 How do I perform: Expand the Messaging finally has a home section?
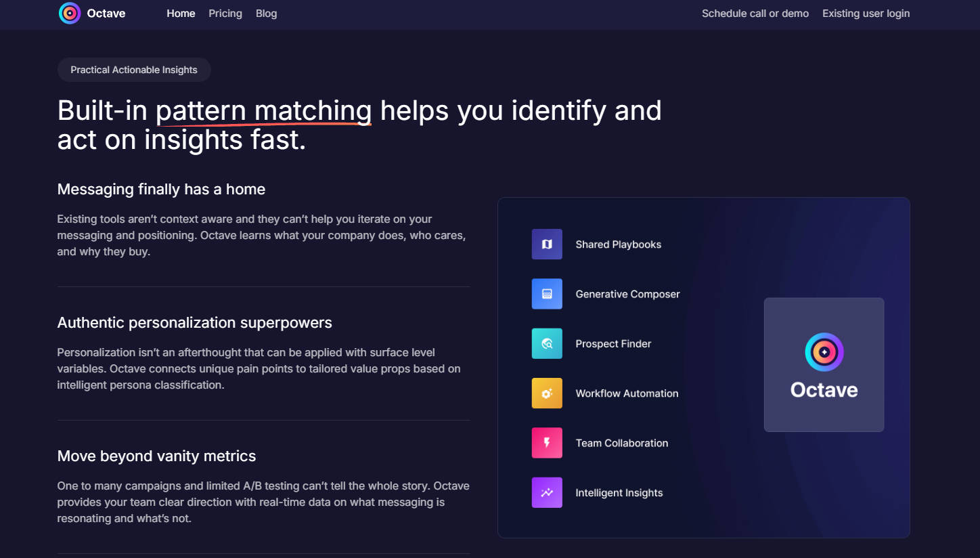tap(161, 190)
